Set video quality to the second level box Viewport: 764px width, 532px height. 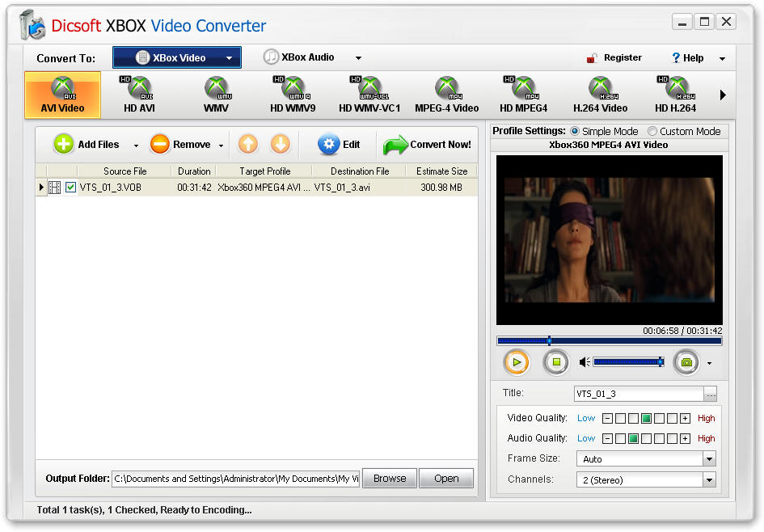click(633, 419)
